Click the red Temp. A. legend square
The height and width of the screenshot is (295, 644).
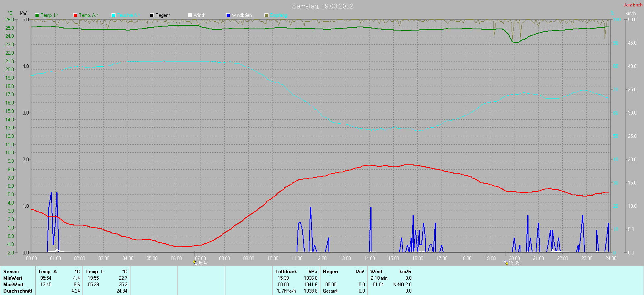click(75, 15)
